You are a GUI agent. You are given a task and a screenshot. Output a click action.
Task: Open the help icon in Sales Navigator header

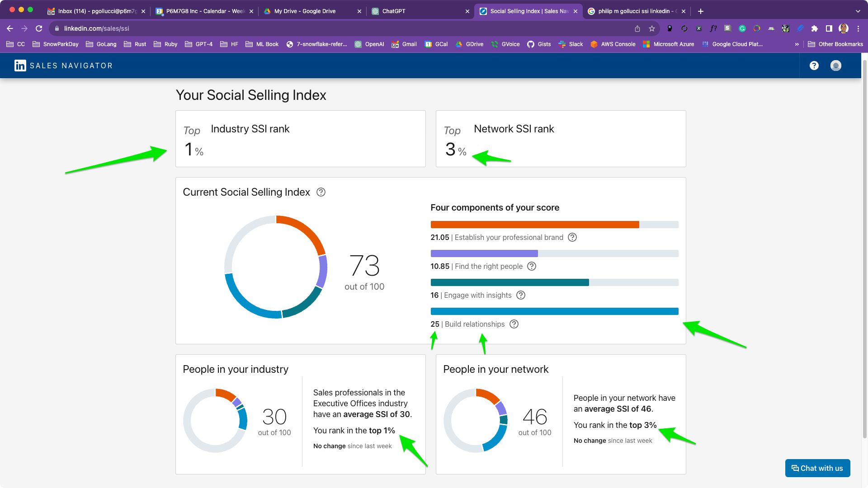point(814,66)
